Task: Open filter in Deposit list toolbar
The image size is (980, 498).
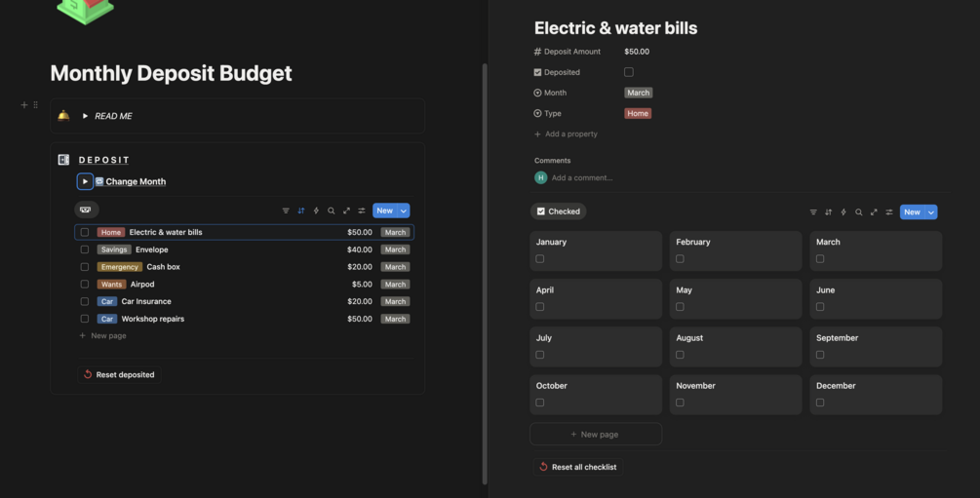Action: pos(286,211)
